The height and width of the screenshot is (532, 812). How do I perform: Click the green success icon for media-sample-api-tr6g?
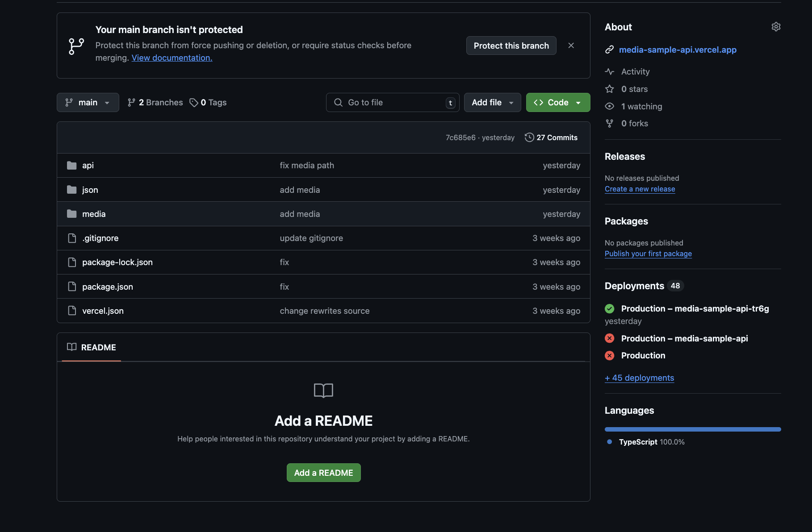pos(609,308)
